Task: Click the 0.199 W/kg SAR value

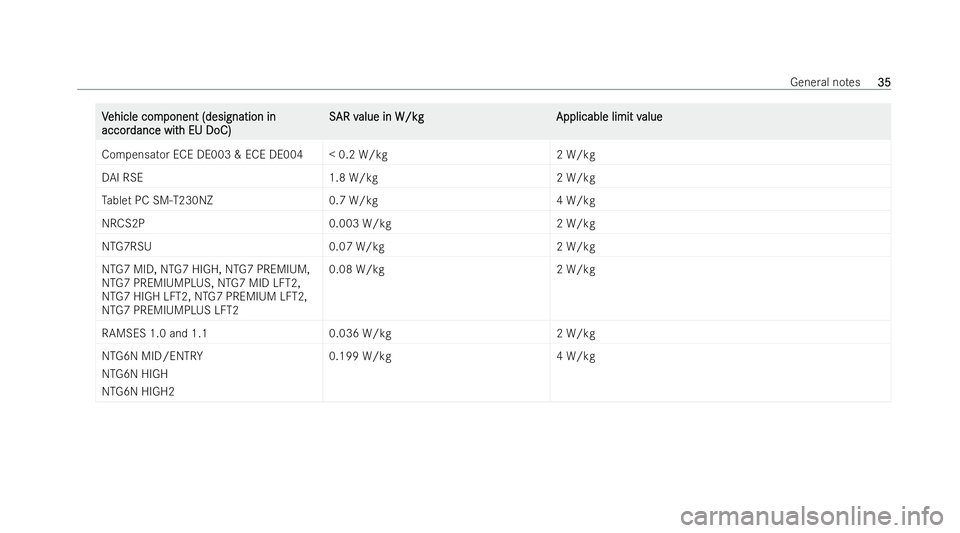Action: 360,356
